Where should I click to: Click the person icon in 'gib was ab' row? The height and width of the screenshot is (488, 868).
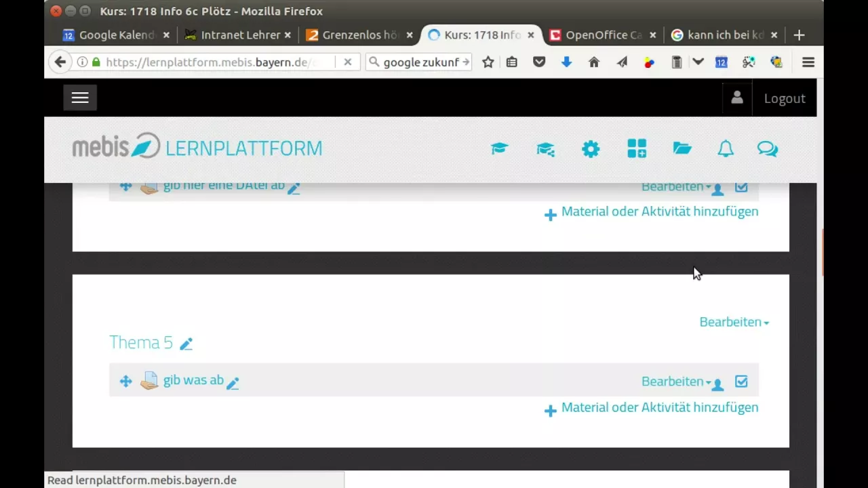point(718,384)
